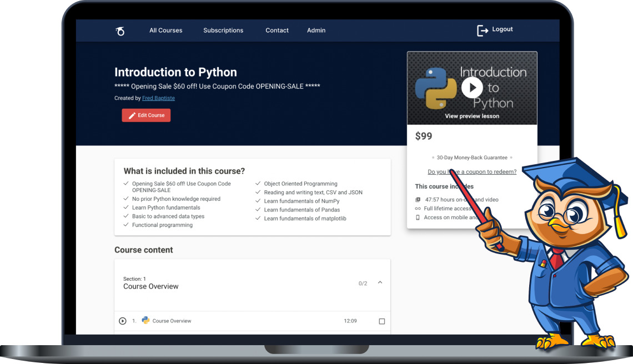This screenshot has height=364, width=633.
Task: Play the course preview video
Action: coord(471,88)
